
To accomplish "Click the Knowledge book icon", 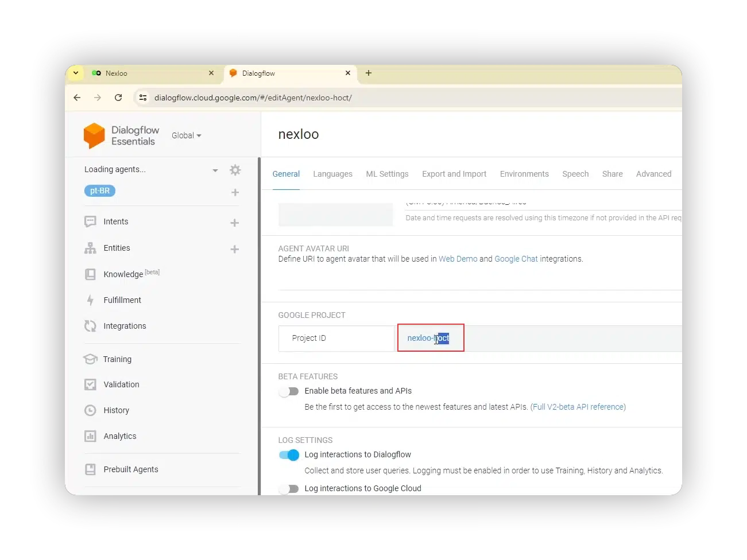I will [90, 274].
